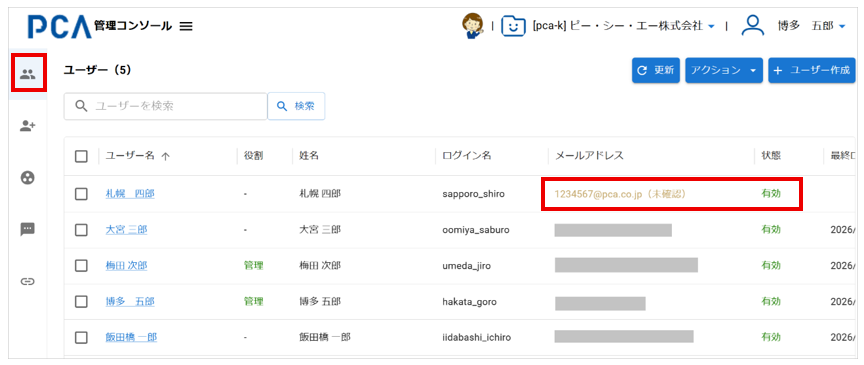Screen dimensions: 864x365
Task: Click the 状態 column header
Action: [770, 156]
